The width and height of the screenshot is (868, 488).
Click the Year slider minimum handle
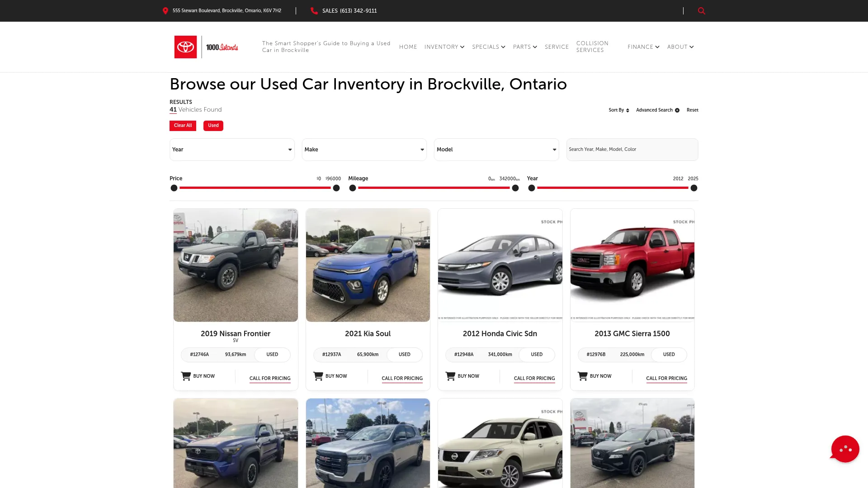click(532, 188)
